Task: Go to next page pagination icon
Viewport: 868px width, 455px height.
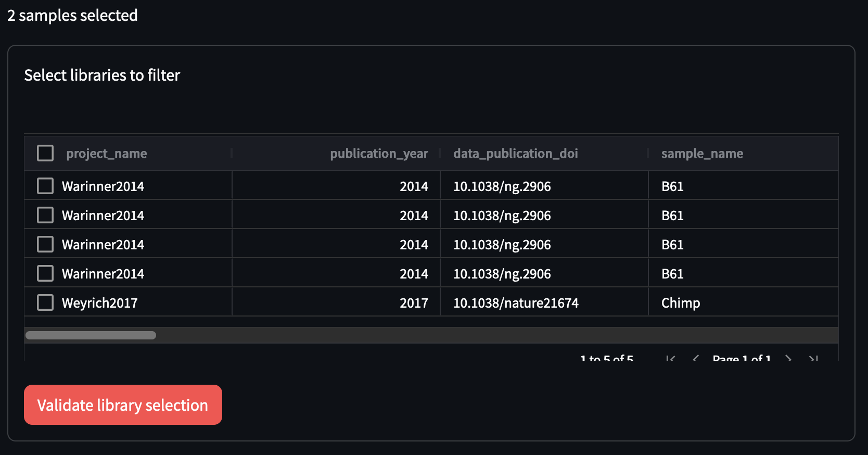Action: point(788,358)
